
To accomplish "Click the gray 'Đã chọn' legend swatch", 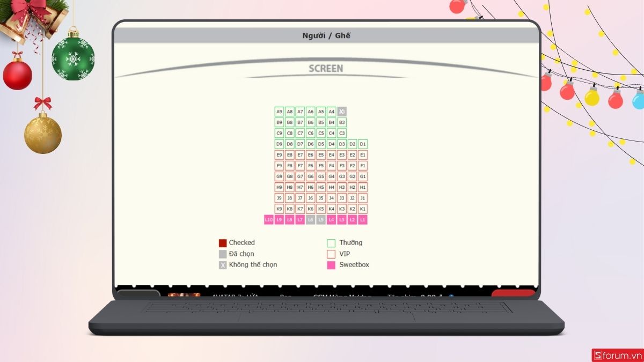I will coord(223,254).
